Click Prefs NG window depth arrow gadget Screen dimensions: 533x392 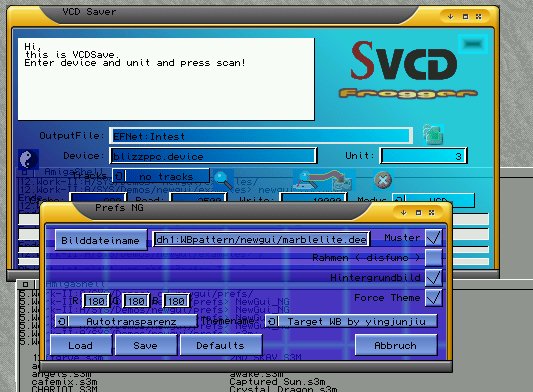point(404,212)
